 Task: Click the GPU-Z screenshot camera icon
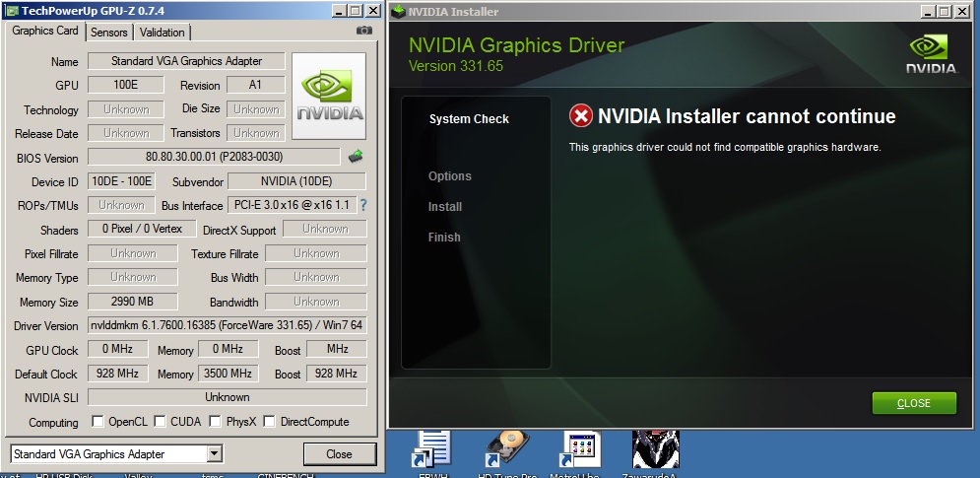click(363, 30)
